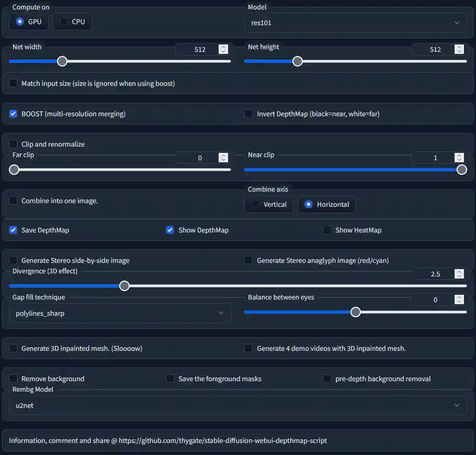Enable Generate Stereo side-by-side image
Screen dimensions: 476x455
click(x=13, y=260)
